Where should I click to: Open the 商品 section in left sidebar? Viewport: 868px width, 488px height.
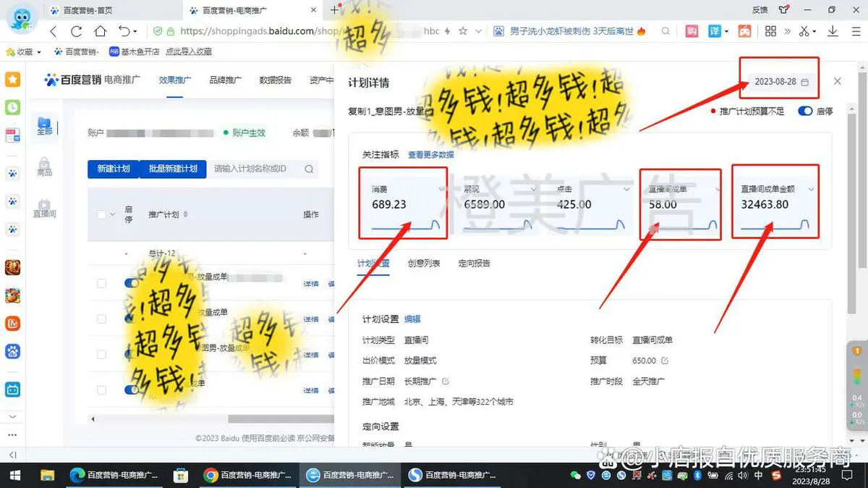44,167
